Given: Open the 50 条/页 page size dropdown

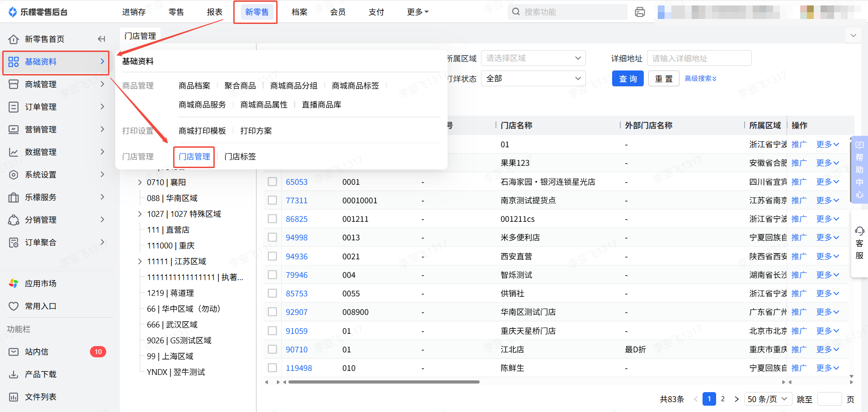Looking at the screenshot, I should (x=767, y=399).
